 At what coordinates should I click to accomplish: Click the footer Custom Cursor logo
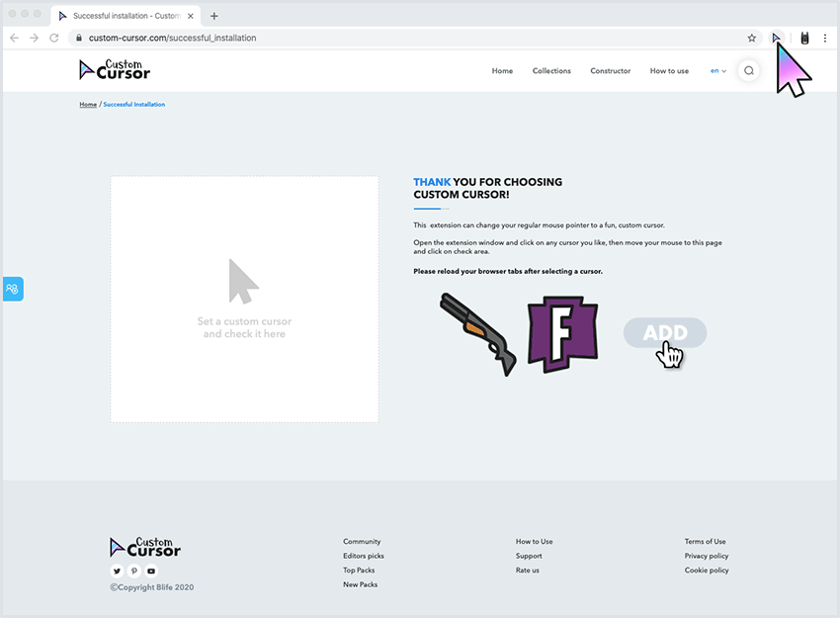pyautogui.click(x=145, y=547)
